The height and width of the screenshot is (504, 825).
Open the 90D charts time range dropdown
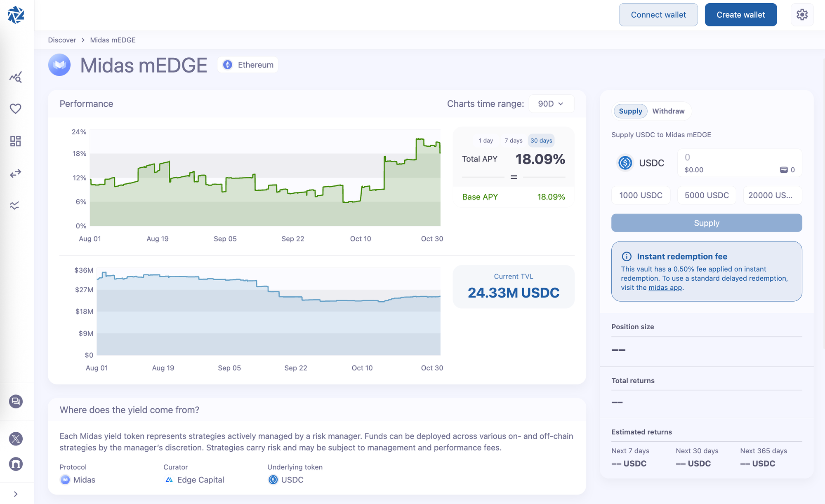tap(551, 104)
